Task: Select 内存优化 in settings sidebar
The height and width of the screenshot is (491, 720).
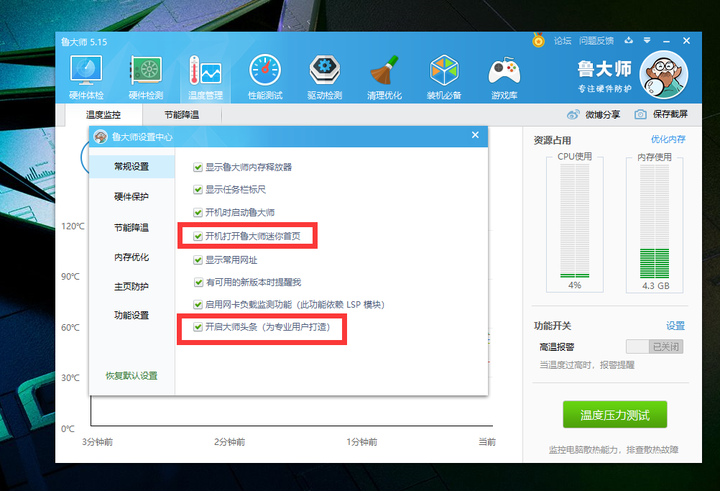Action: coord(131,257)
